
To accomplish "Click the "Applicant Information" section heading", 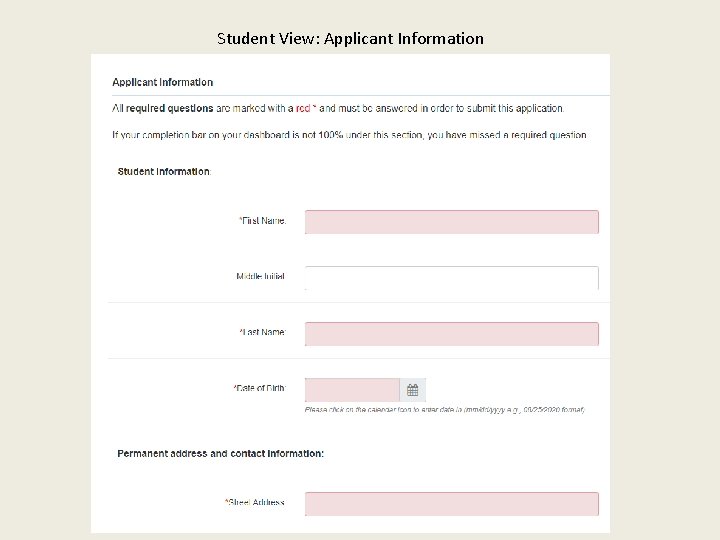I will 163,82.
